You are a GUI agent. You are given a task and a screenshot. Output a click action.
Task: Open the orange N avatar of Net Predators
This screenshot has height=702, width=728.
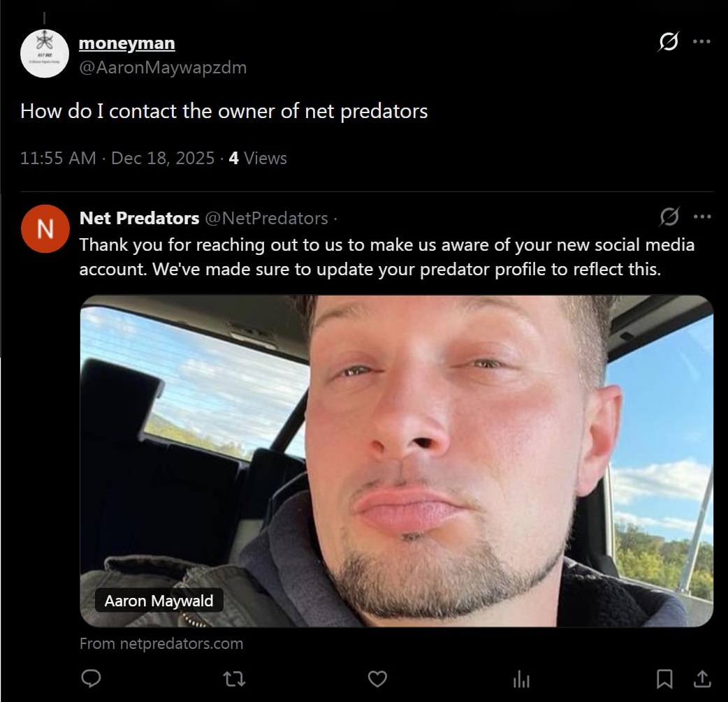click(x=45, y=229)
